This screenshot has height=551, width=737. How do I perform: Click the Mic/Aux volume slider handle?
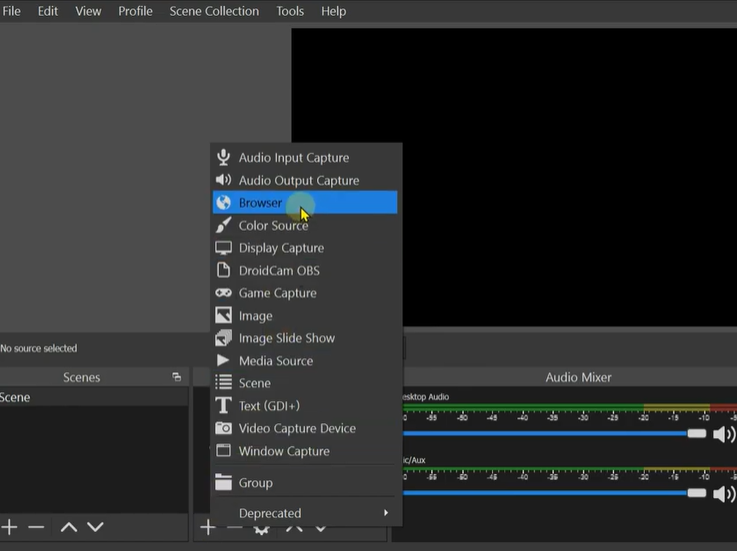[697, 493]
